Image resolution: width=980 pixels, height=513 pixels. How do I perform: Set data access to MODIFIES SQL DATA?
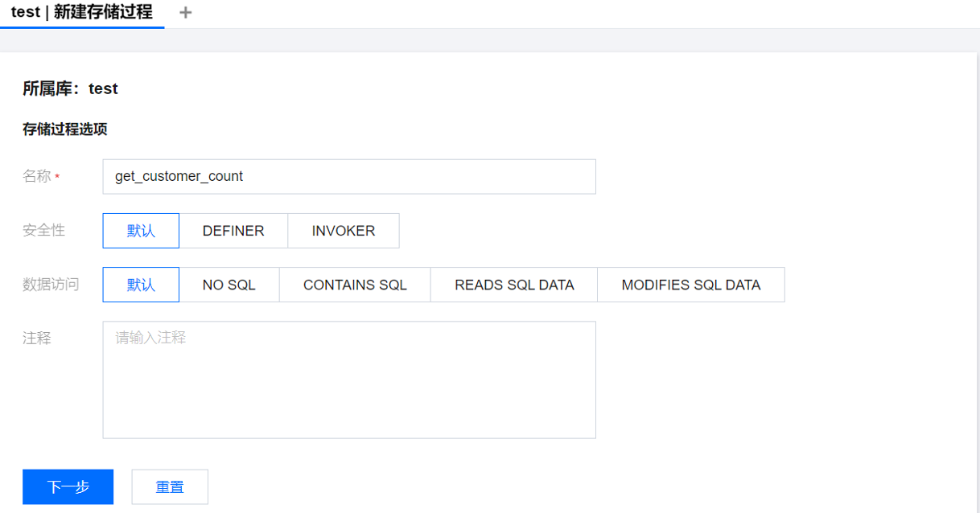click(x=691, y=285)
